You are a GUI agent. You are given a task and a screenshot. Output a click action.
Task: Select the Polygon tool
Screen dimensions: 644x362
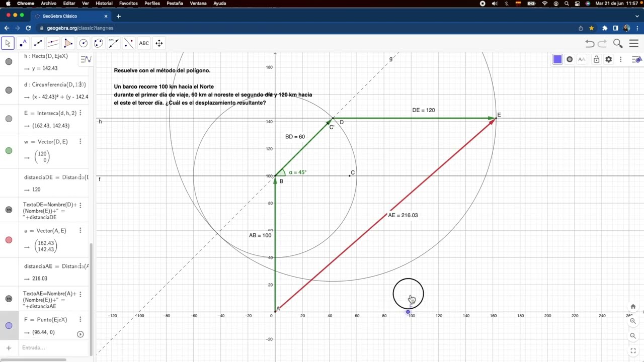click(68, 43)
